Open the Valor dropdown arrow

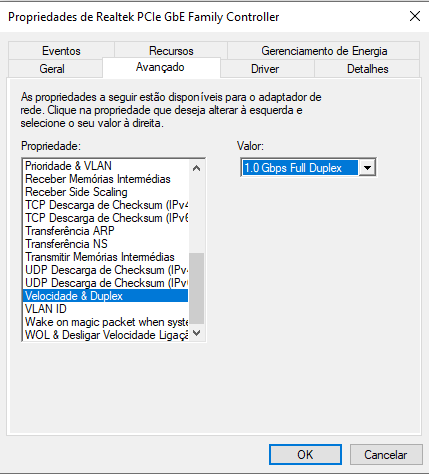tap(367, 168)
